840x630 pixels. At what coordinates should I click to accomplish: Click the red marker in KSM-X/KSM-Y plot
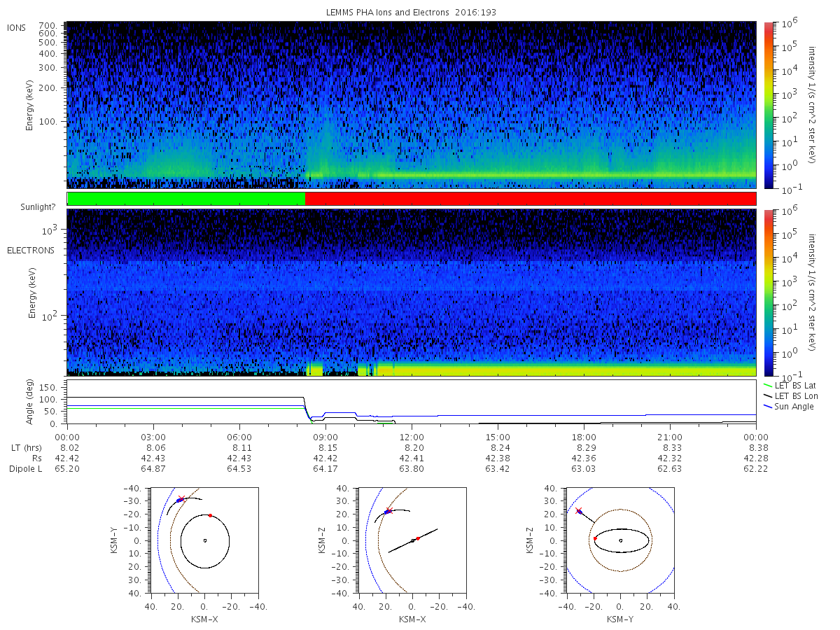[x=210, y=515]
